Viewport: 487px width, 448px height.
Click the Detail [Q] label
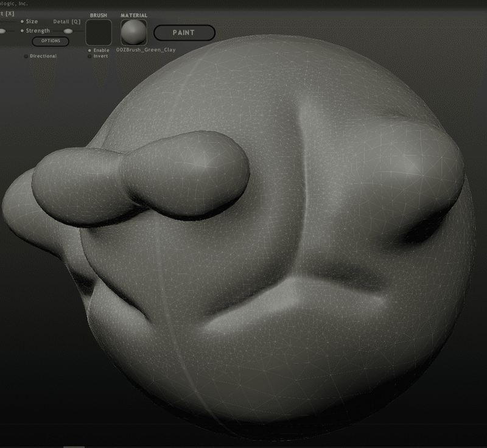(x=67, y=22)
